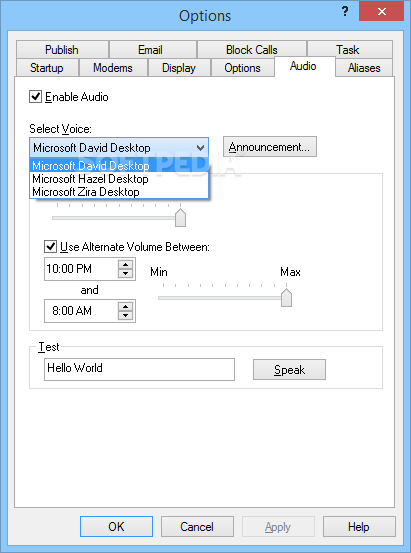Open the Announcement... dialog

coord(270,147)
